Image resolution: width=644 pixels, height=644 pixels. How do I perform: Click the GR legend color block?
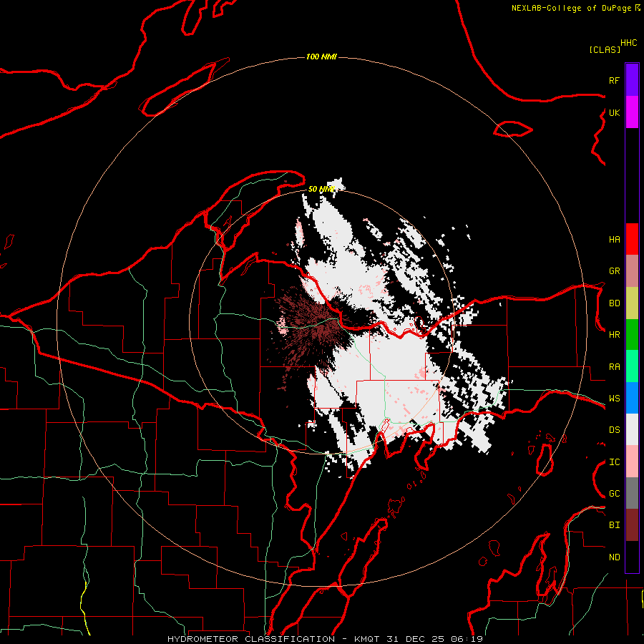coord(632,271)
